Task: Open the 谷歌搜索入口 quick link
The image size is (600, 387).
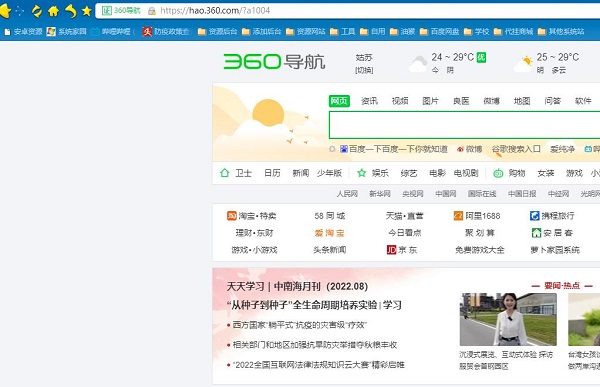Action: pyautogui.click(x=516, y=149)
